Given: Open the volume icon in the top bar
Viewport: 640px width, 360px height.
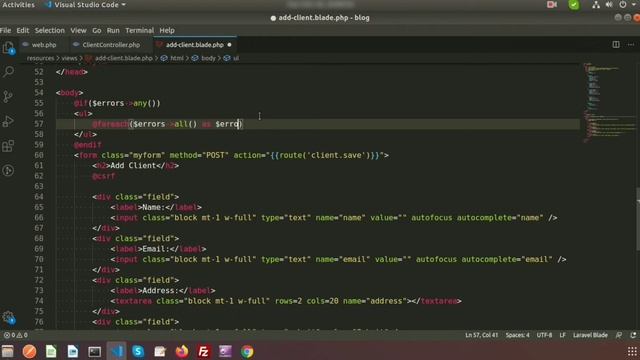Looking at the screenshot, I should [x=609, y=4].
